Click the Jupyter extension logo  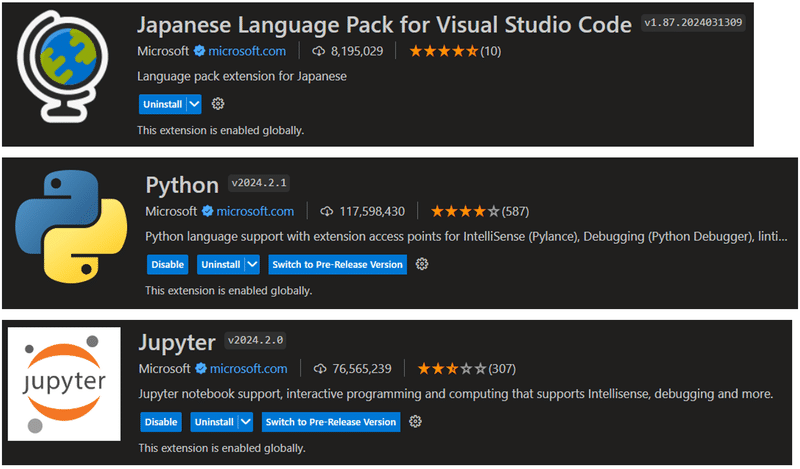64,384
